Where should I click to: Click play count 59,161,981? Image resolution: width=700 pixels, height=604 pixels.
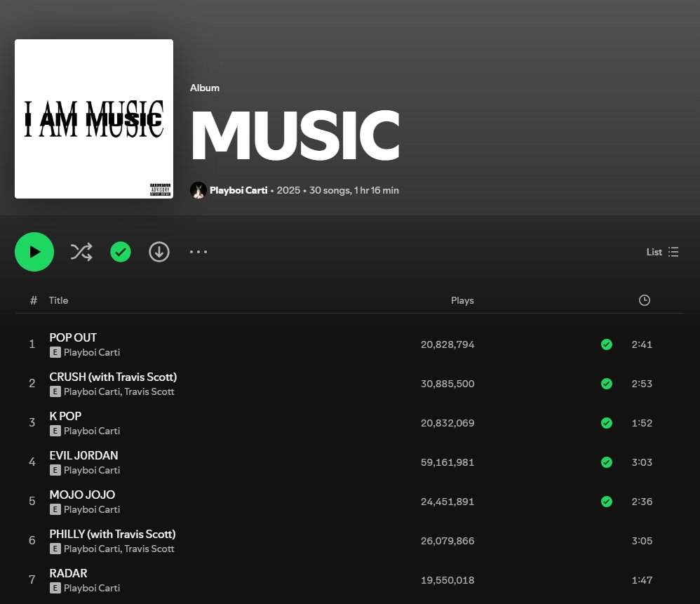[447, 462]
